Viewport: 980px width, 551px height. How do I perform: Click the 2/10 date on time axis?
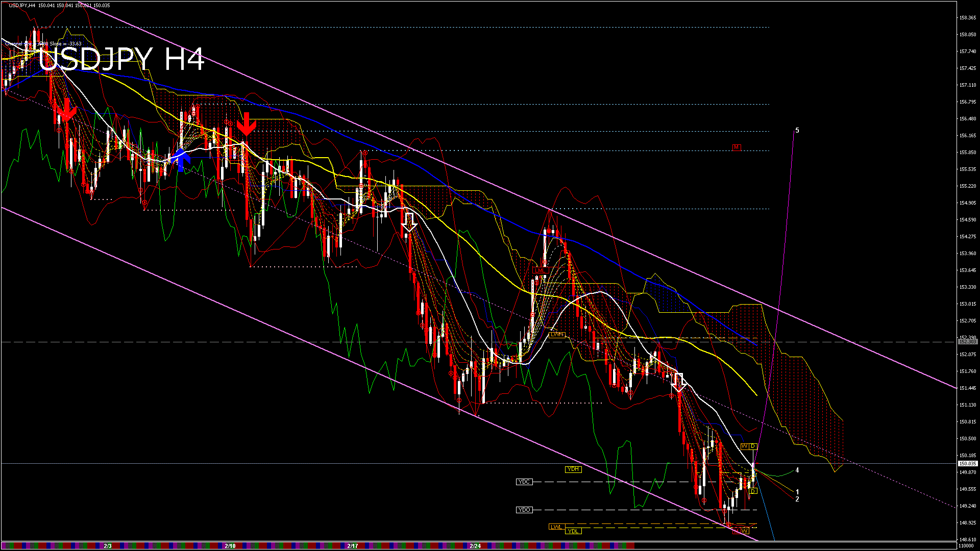coord(230,546)
